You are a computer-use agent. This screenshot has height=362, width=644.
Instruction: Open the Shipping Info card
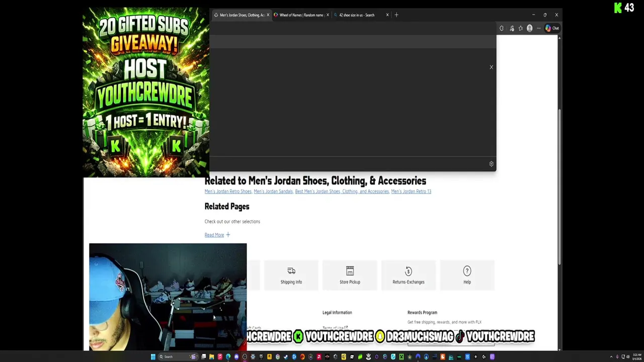point(291,276)
